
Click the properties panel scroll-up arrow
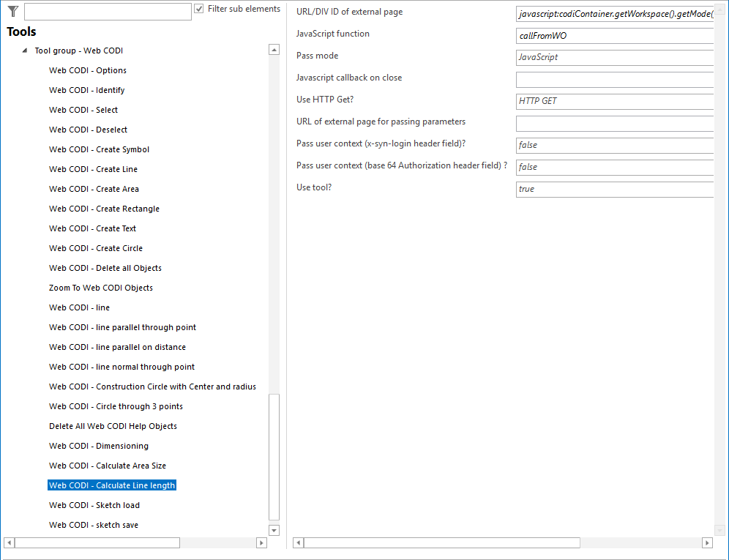pyautogui.click(x=718, y=7)
